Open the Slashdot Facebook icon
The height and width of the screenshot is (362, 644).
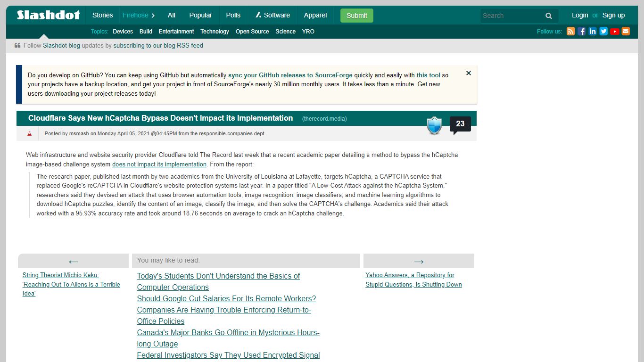tap(582, 32)
